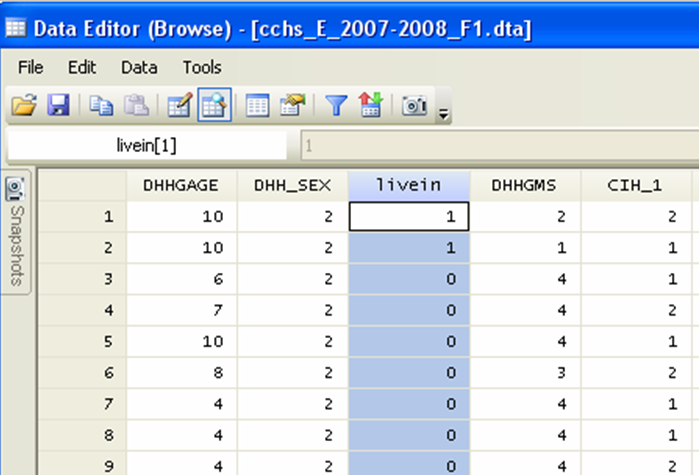Click the Copy icon in toolbar
The width and height of the screenshot is (700, 475).
click(x=101, y=105)
